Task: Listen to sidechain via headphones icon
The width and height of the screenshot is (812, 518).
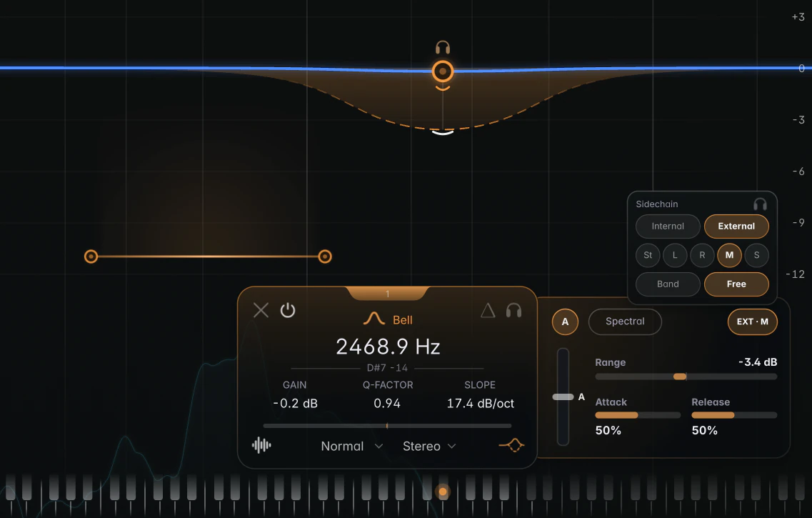Action: (x=760, y=204)
